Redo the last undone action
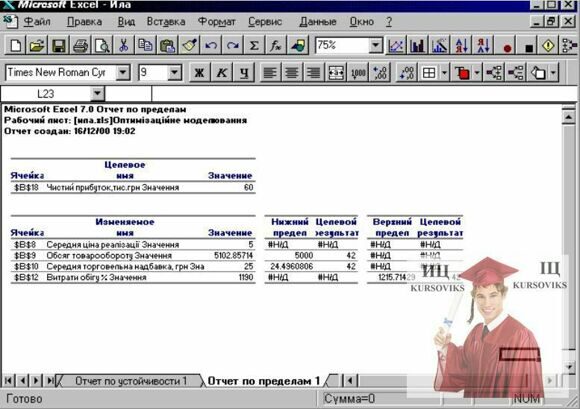Viewport: 580px width, 409px height. pos(232,46)
